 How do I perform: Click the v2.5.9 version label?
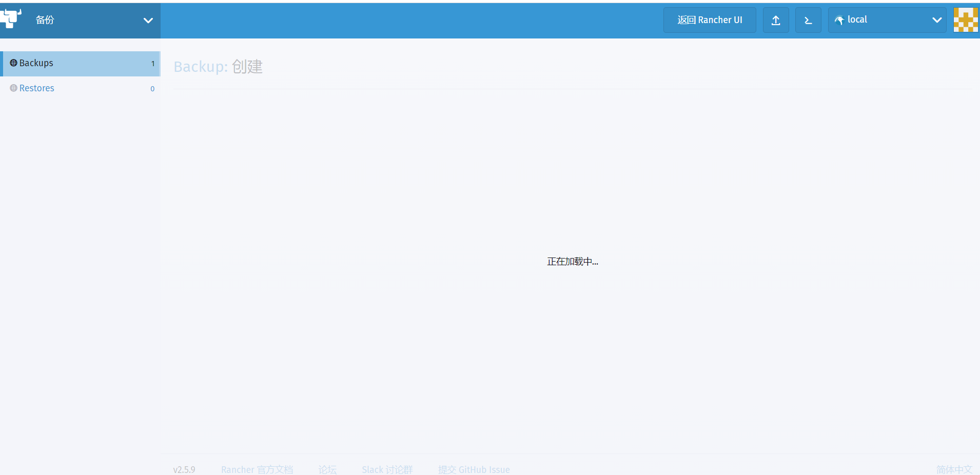pos(185,469)
